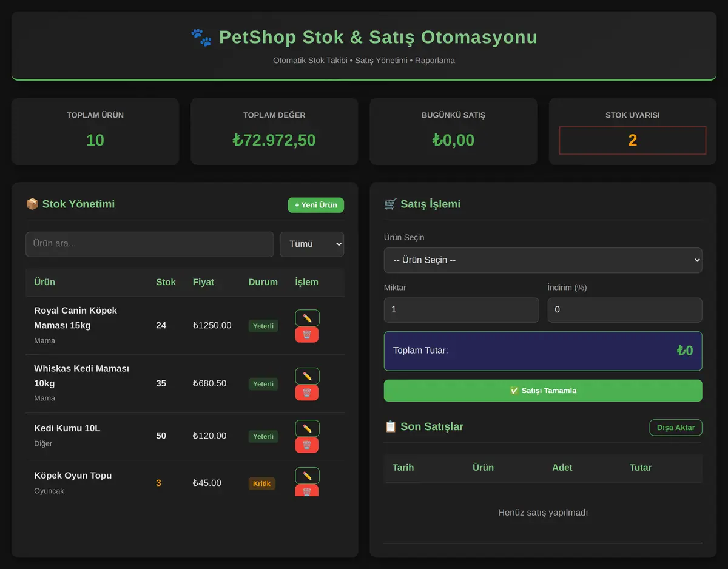Click the Kritik status badge
The width and height of the screenshot is (728, 569).
[262, 483]
